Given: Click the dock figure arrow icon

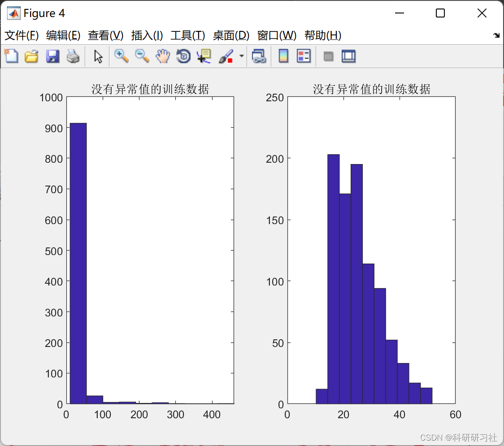Looking at the screenshot, I should 496,35.
